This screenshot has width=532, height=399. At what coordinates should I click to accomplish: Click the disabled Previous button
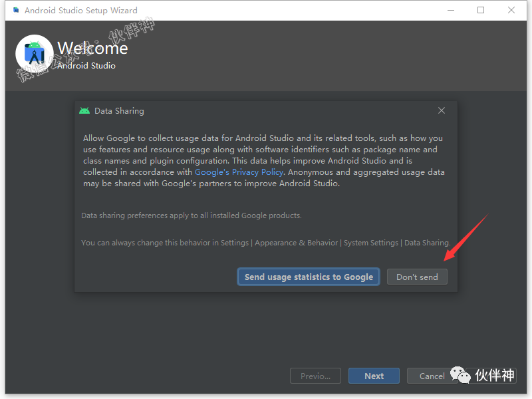click(315, 376)
